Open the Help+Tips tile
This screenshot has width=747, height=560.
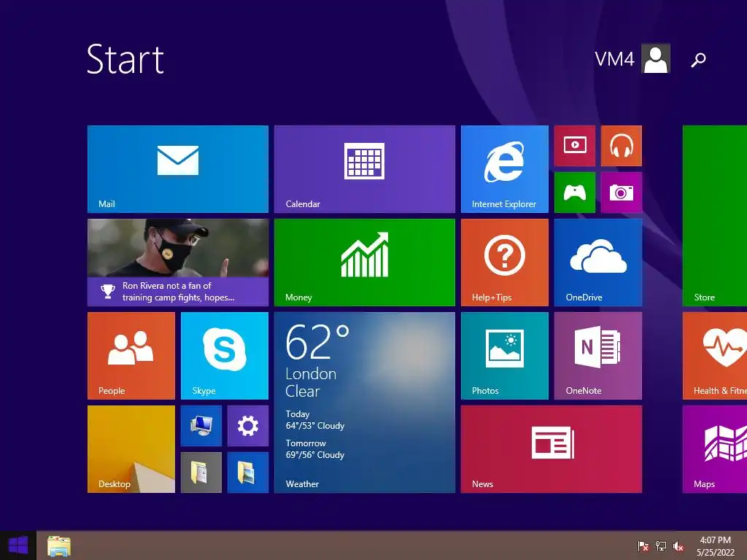pyautogui.click(x=505, y=262)
